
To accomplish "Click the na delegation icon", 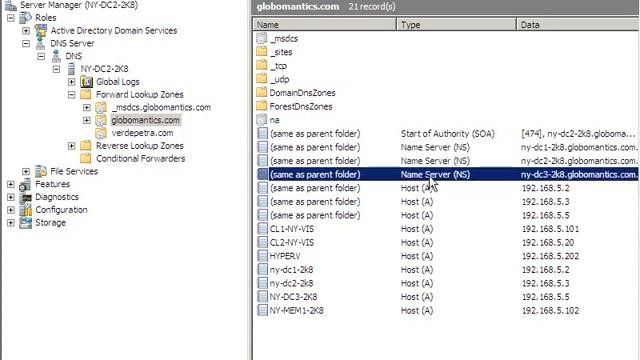I will pos(262,120).
